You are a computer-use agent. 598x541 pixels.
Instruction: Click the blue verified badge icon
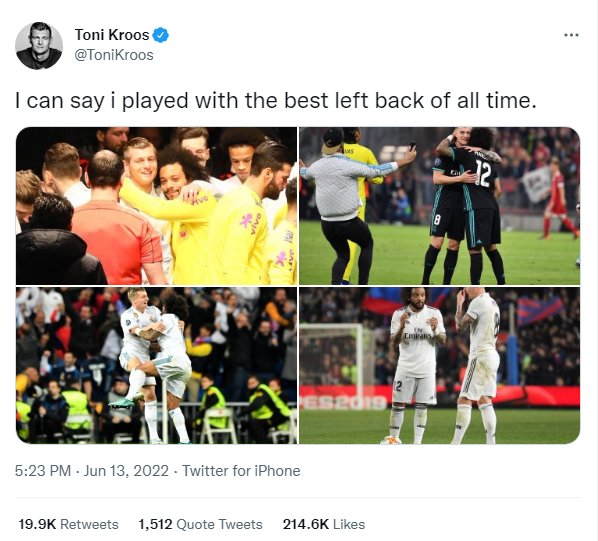[161, 35]
